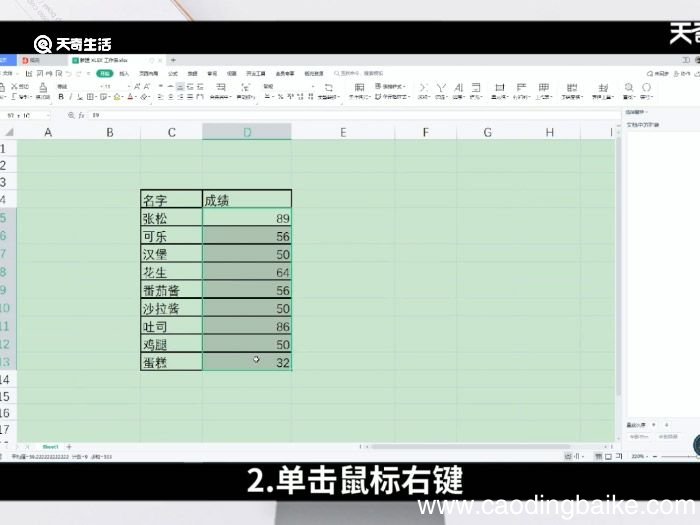700x525 pixels.
Task: Click the eraser clear-format icon
Action: pyautogui.click(x=145, y=96)
